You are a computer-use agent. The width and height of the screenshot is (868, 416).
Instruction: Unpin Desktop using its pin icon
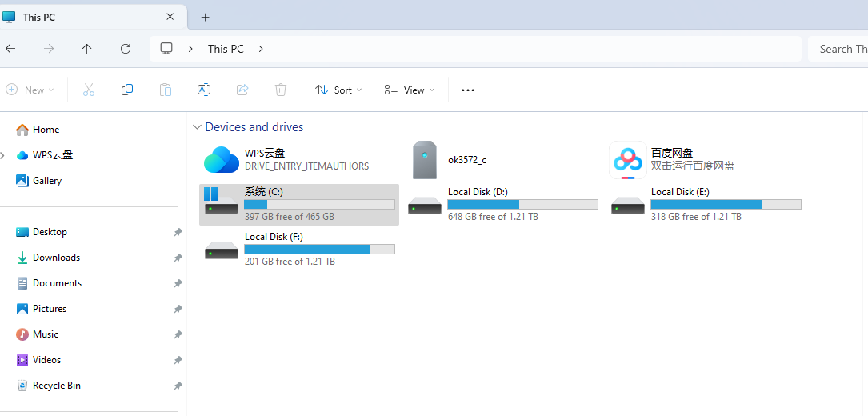pyautogui.click(x=178, y=232)
